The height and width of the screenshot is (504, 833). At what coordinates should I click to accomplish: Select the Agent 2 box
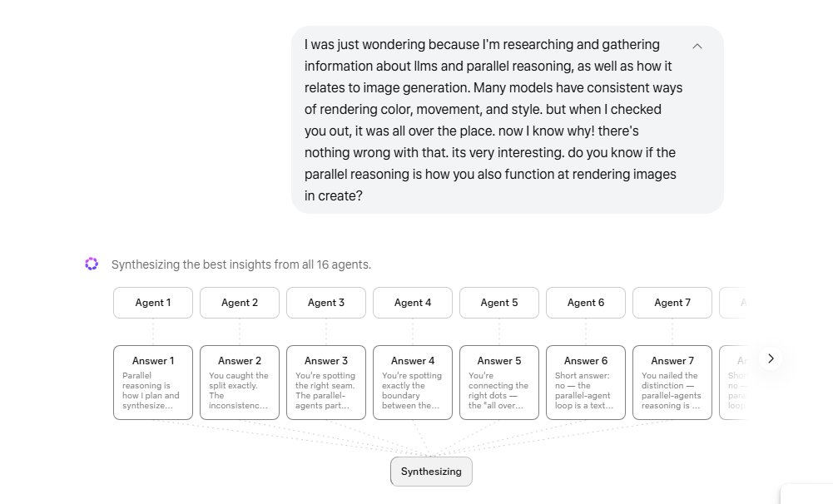click(240, 303)
